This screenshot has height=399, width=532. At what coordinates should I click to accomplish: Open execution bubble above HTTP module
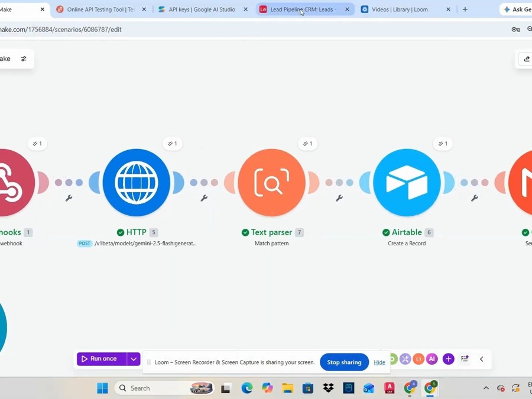[x=173, y=144]
